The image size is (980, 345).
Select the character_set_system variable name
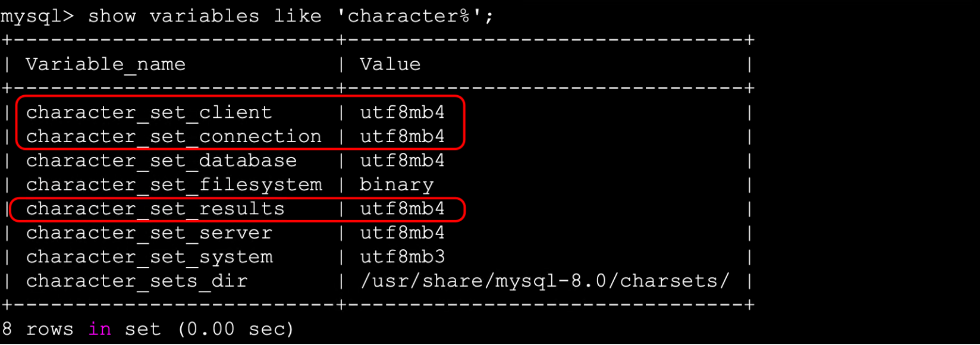(x=149, y=257)
